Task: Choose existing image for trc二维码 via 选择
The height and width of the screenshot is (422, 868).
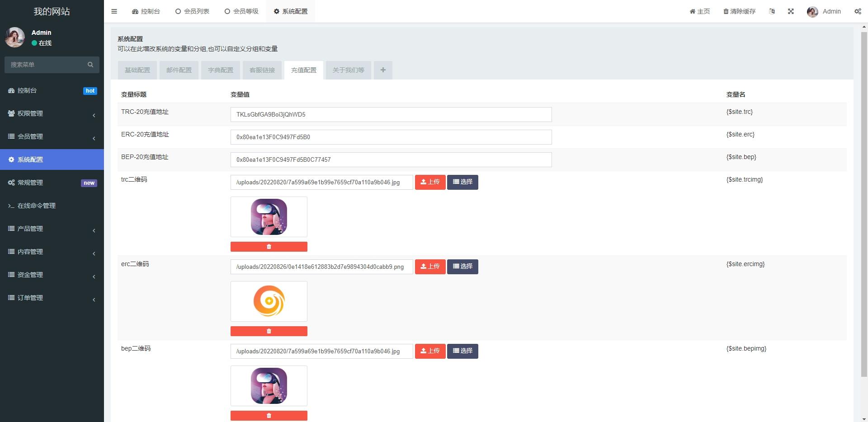Action: [462, 182]
